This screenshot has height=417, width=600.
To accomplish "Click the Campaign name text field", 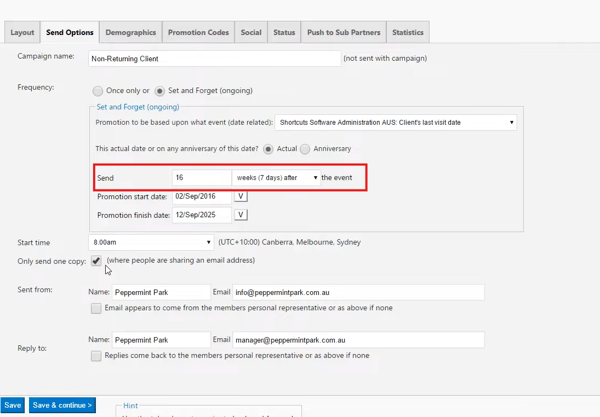I will coord(214,59).
